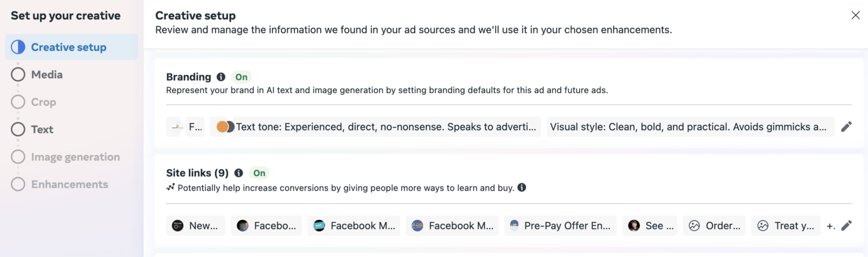Screen dimensions: 868x257
Task: Edit Branding with the pencil icon
Action: pos(846,127)
